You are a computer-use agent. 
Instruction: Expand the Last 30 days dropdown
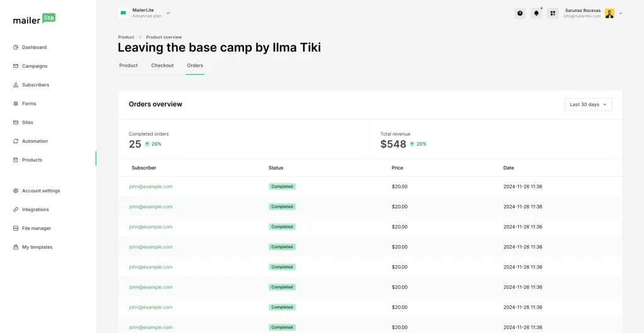(x=588, y=104)
